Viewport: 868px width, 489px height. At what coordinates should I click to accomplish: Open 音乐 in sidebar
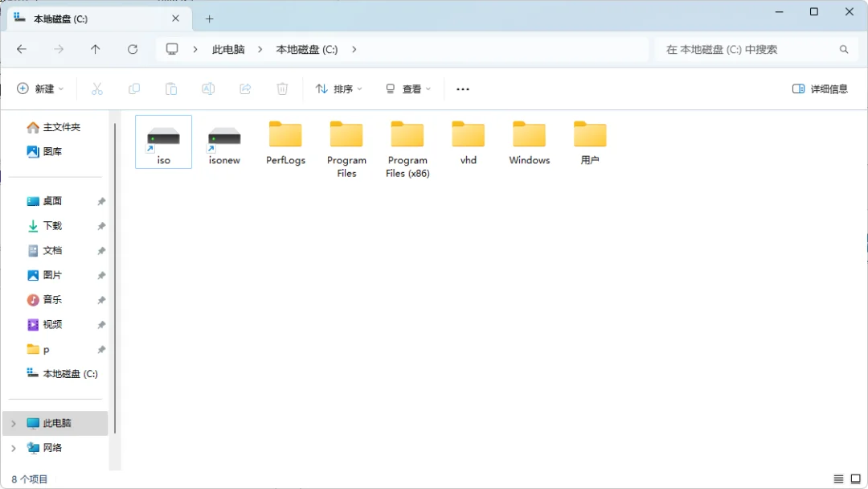pyautogui.click(x=44, y=300)
